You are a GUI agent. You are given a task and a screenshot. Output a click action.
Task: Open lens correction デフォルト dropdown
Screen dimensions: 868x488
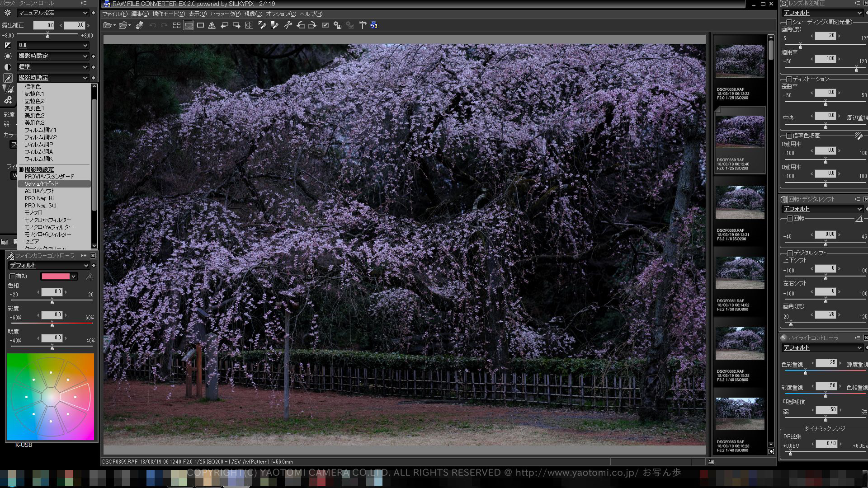pos(822,13)
